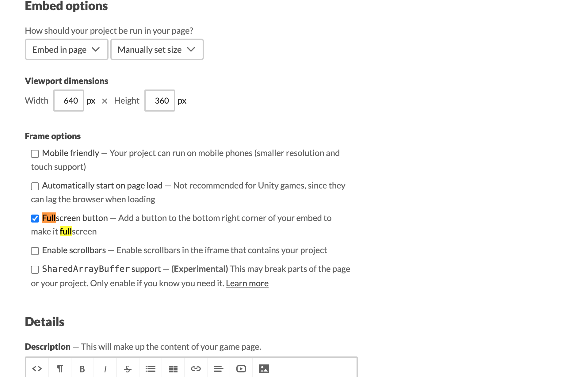The width and height of the screenshot is (588, 377).
Task: Enable SharedArrayBuffer support checkbox
Action: click(35, 269)
